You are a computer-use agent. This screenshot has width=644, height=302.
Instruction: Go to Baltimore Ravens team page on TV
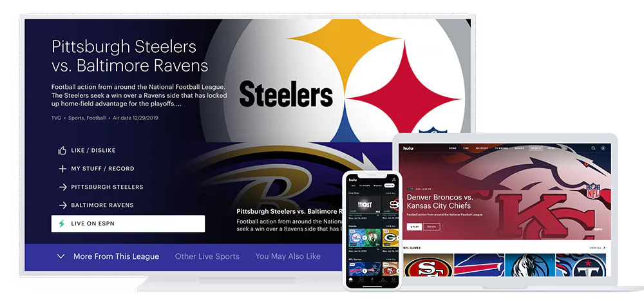click(96, 205)
